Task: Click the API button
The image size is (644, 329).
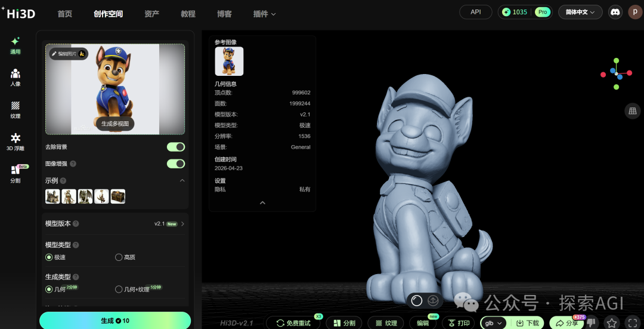Action: pos(476,12)
